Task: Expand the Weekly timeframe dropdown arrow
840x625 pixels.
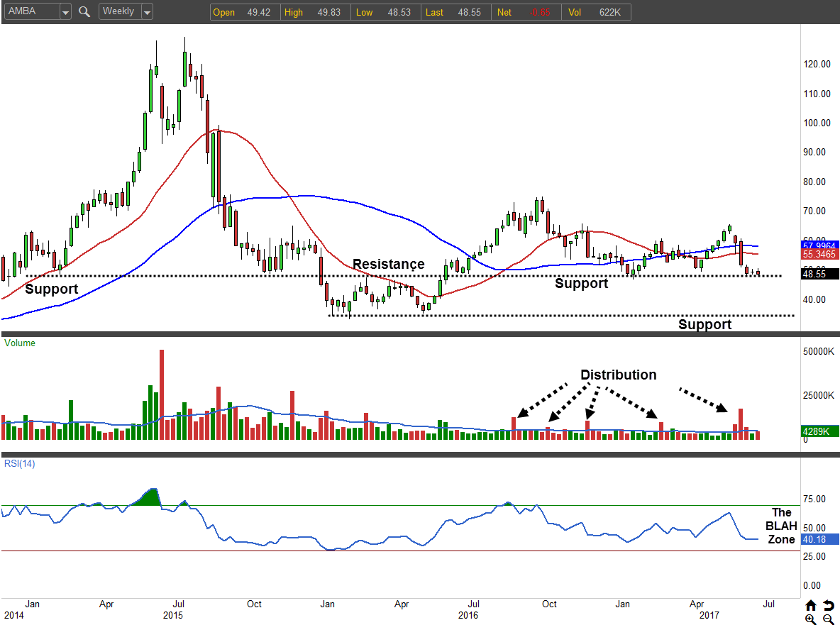Action: (x=146, y=12)
